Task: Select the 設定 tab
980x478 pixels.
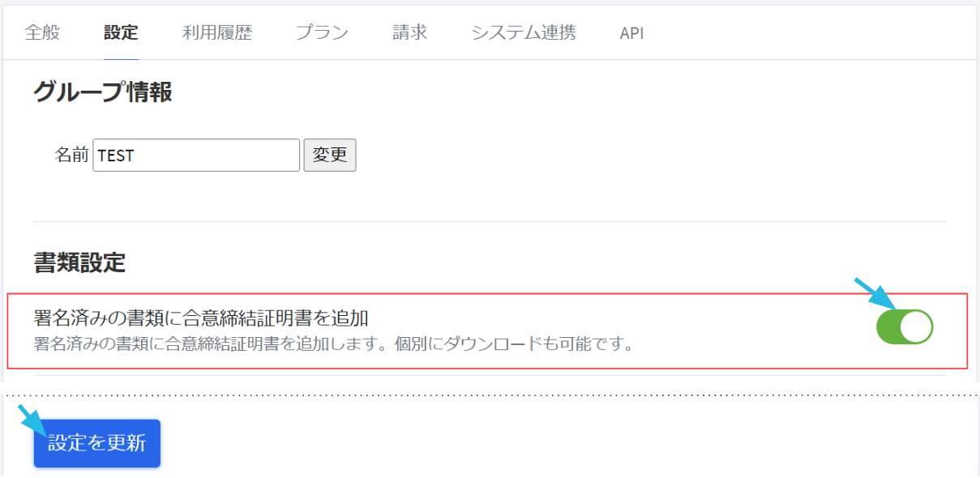Action: pyautogui.click(x=121, y=33)
